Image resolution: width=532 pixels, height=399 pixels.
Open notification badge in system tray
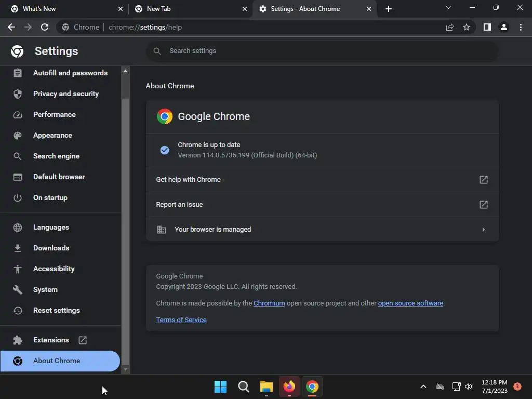coord(517,387)
